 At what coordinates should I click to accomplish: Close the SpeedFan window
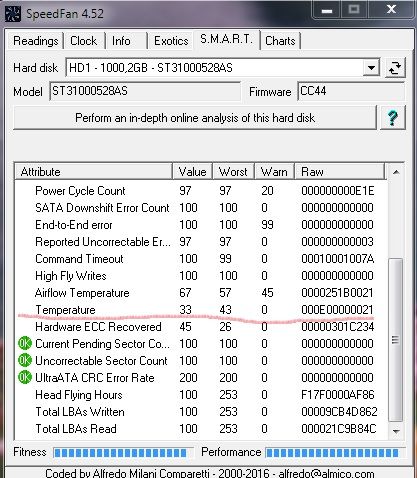391,10
